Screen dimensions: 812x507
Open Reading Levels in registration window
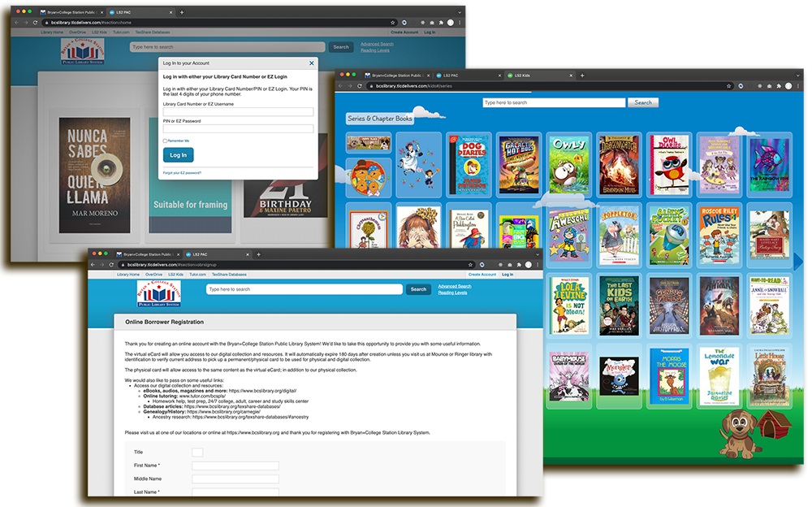point(452,292)
